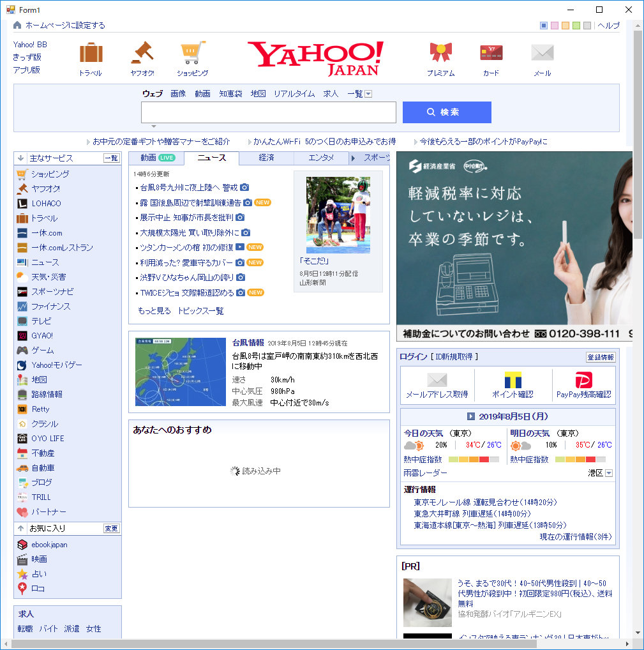Select 画像 search category
The height and width of the screenshot is (650, 644).
click(178, 94)
